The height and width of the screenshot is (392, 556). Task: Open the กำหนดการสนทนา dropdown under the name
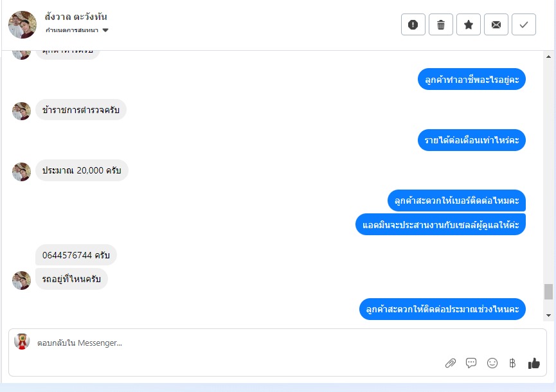(x=77, y=30)
